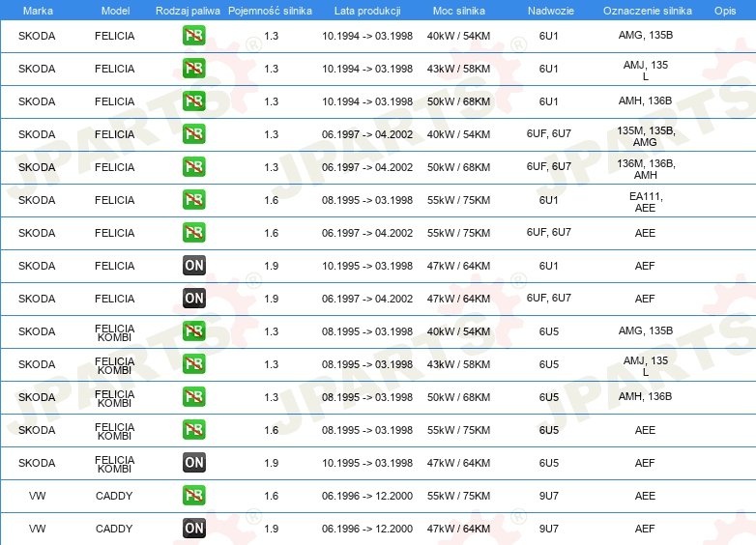Viewport: 756px width, 545px height.
Task: Click AEF engine code in the Caddy row
Action: (x=645, y=529)
